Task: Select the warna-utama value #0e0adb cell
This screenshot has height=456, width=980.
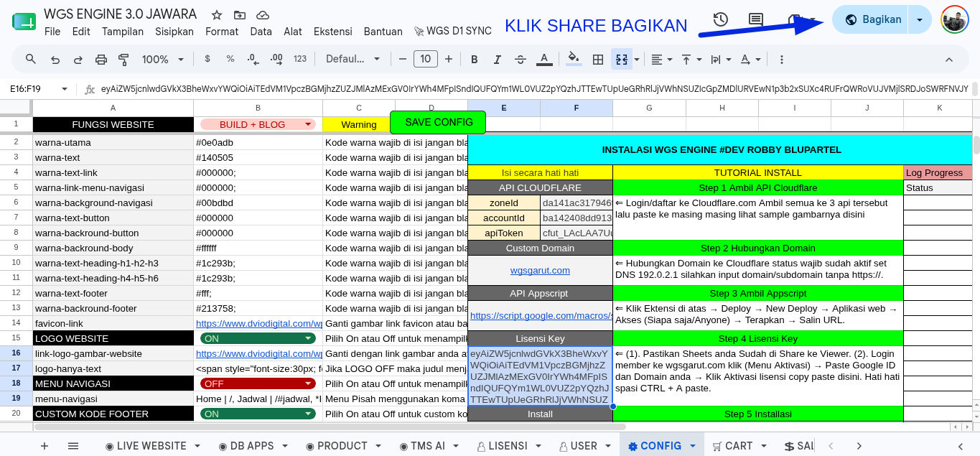Action: [x=258, y=142]
